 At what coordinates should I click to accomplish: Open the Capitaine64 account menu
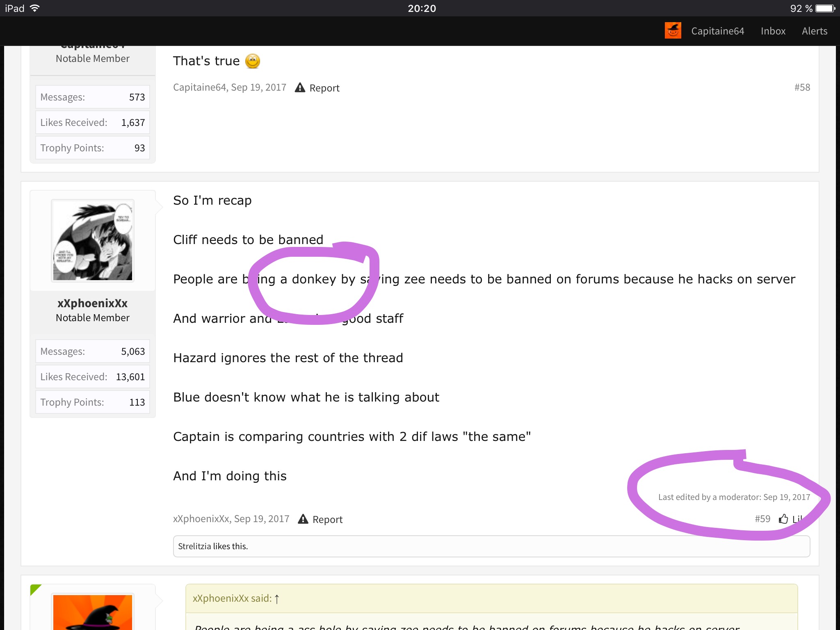tap(717, 31)
